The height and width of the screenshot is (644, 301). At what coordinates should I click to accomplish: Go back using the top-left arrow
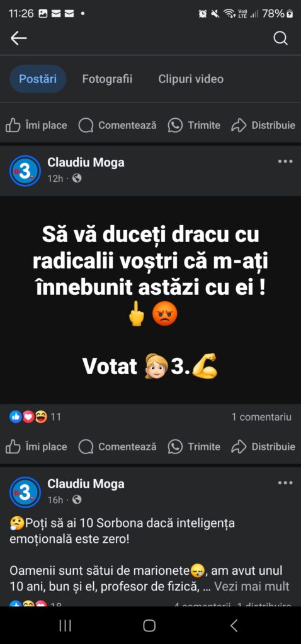click(x=18, y=38)
